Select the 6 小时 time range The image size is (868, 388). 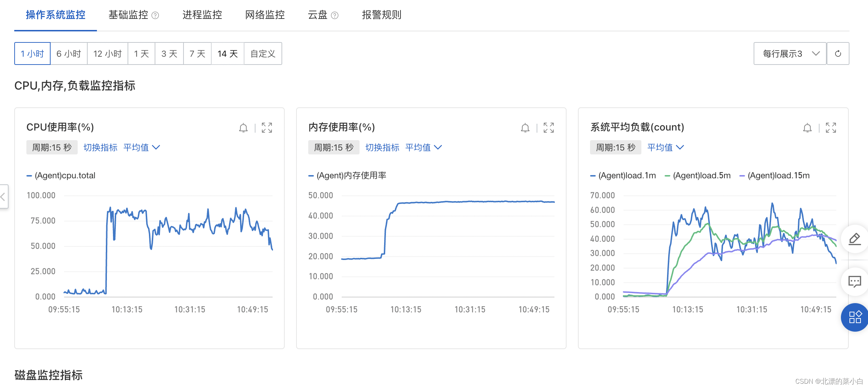pyautogui.click(x=69, y=53)
